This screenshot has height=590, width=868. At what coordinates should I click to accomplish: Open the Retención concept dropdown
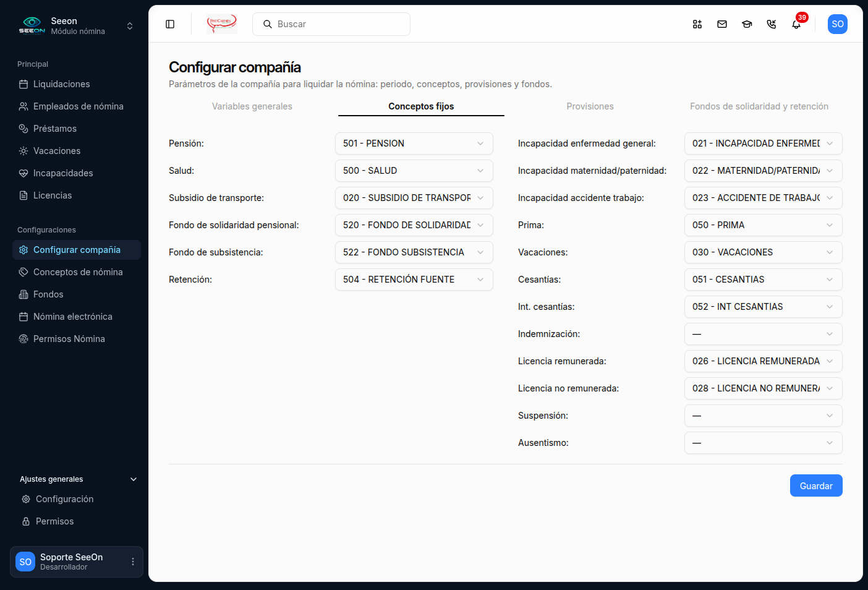point(414,280)
